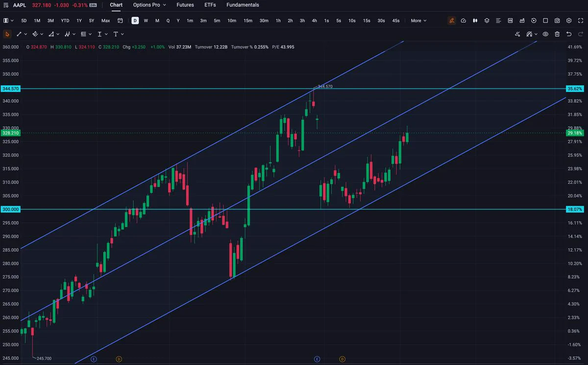Open the watchlist menu icon beside AAPL

5,5
